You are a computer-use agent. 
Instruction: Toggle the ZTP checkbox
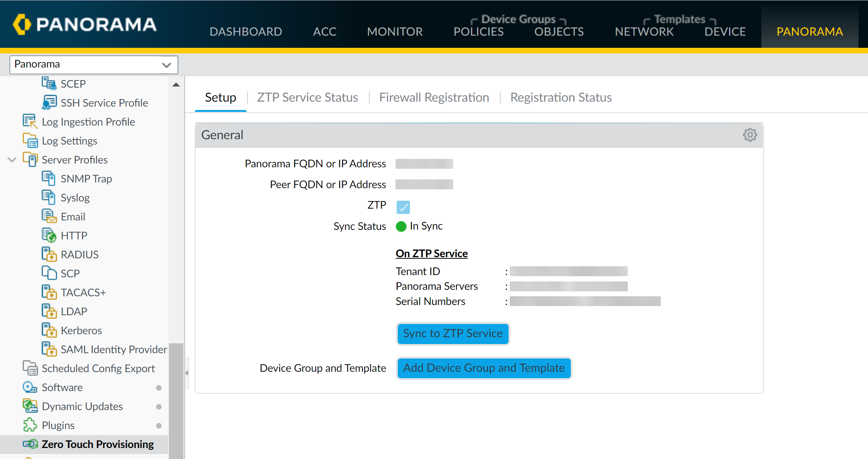click(x=403, y=207)
